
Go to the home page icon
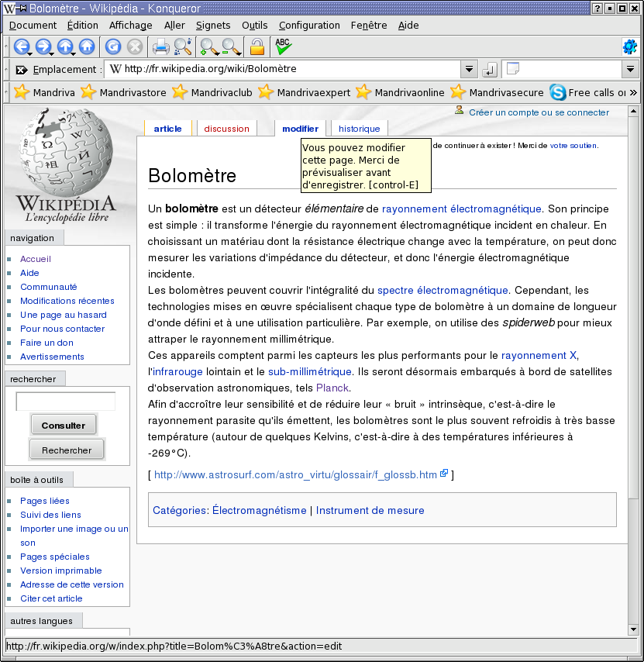tap(87, 47)
